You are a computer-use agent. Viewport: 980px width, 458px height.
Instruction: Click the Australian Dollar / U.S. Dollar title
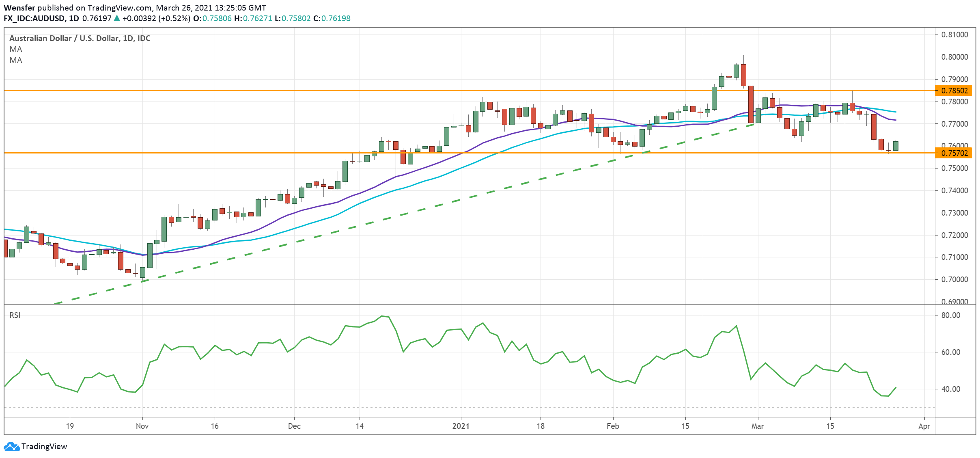pyautogui.click(x=80, y=38)
